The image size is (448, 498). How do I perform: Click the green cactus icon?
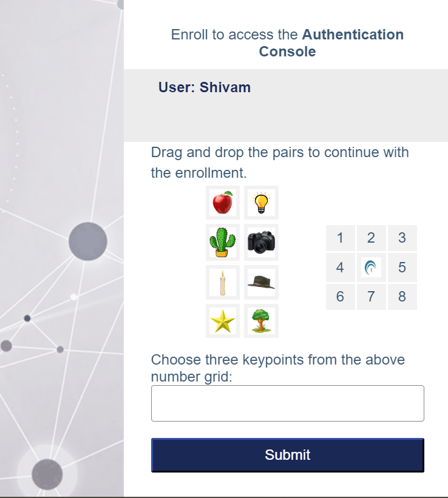click(x=223, y=242)
